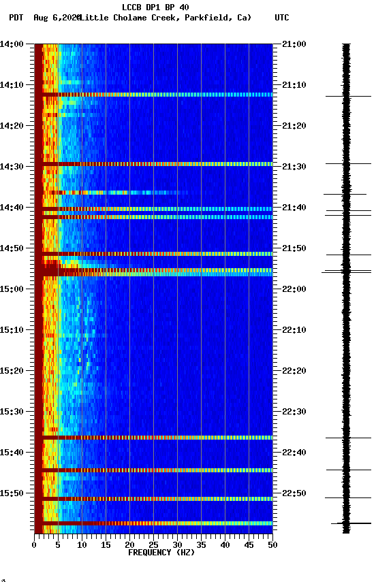Click the '15:00' PDT time label
Screen dimensions: 376x588
click(x=12, y=289)
